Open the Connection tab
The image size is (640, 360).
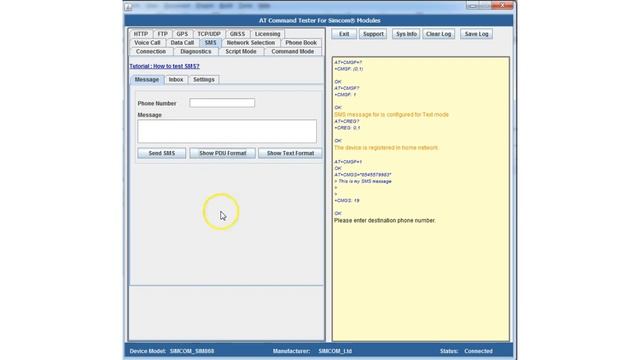click(151, 52)
